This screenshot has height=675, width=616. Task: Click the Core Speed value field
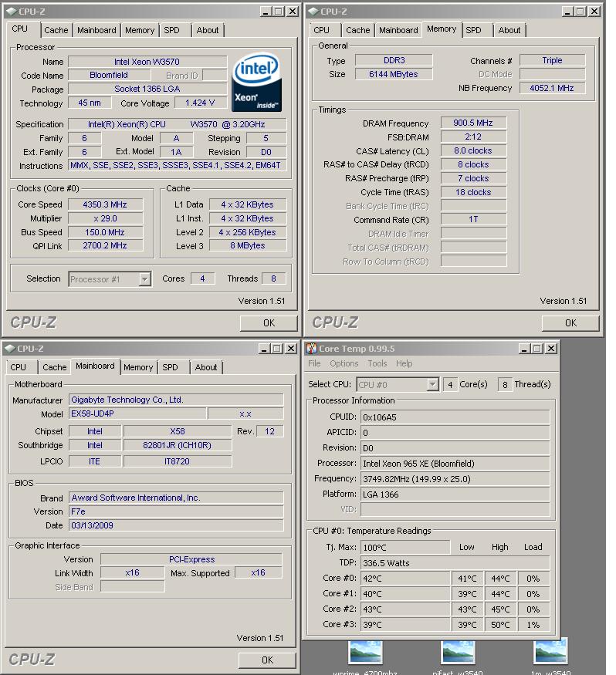(105, 204)
